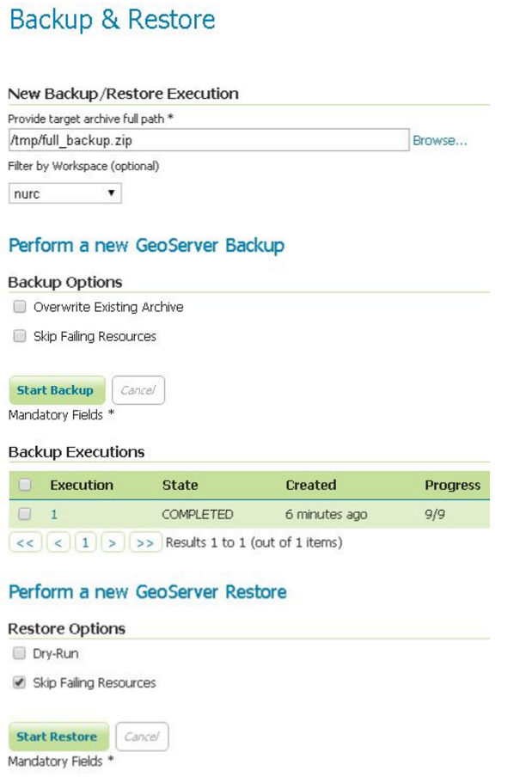
Task: Go to first results page
Action: pyautogui.click(x=25, y=542)
